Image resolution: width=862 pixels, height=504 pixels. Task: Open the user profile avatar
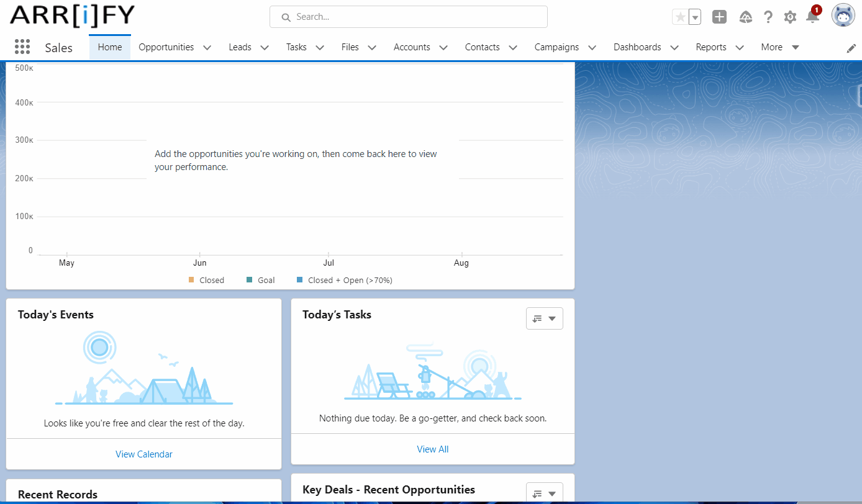pyautogui.click(x=843, y=16)
